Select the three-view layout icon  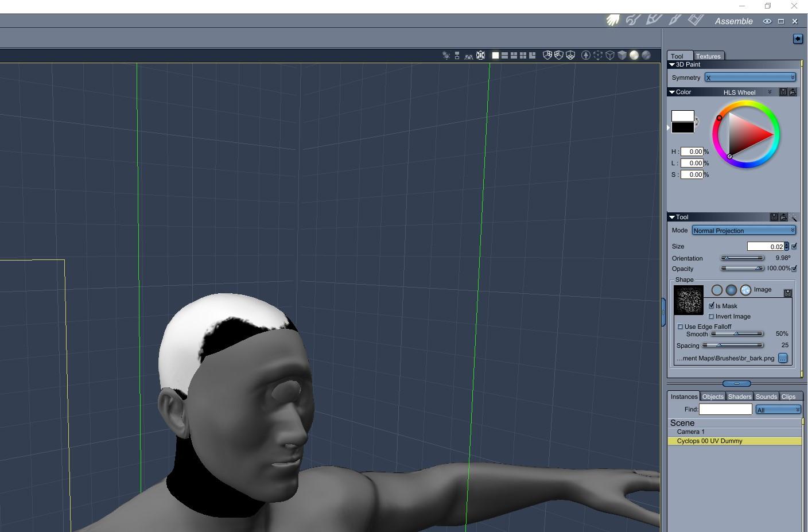(x=514, y=56)
